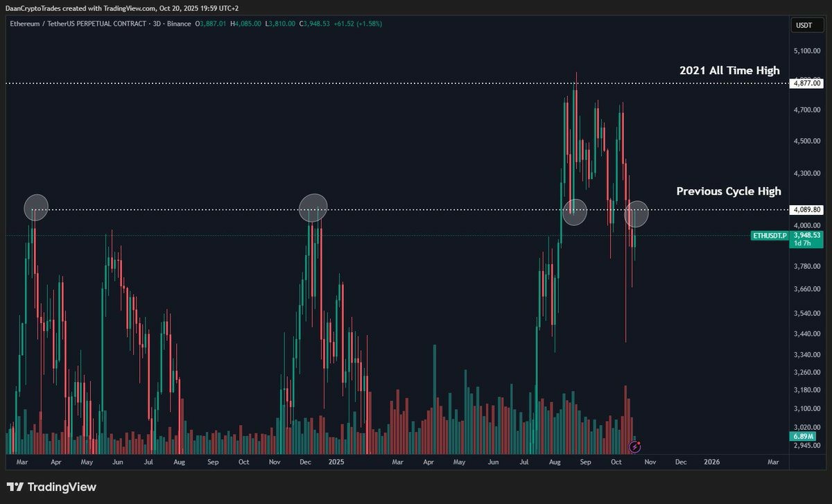The height and width of the screenshot is (504, 832).
Task: Click the teal ETHUSDT.P price label
Action: pos(769,236)
